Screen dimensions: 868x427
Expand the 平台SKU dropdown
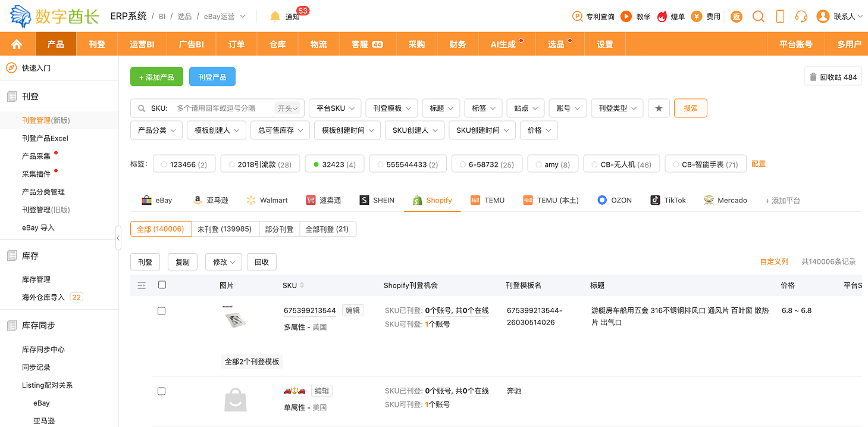point(335,108)
